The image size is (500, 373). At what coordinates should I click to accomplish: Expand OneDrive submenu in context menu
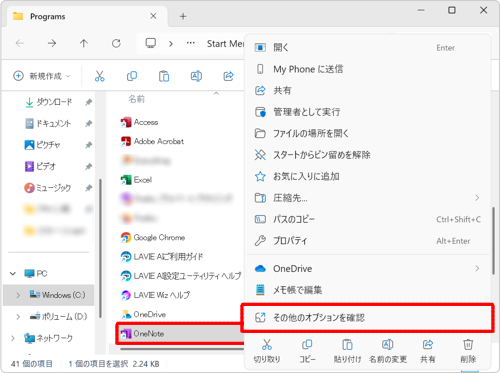[368, 269]
